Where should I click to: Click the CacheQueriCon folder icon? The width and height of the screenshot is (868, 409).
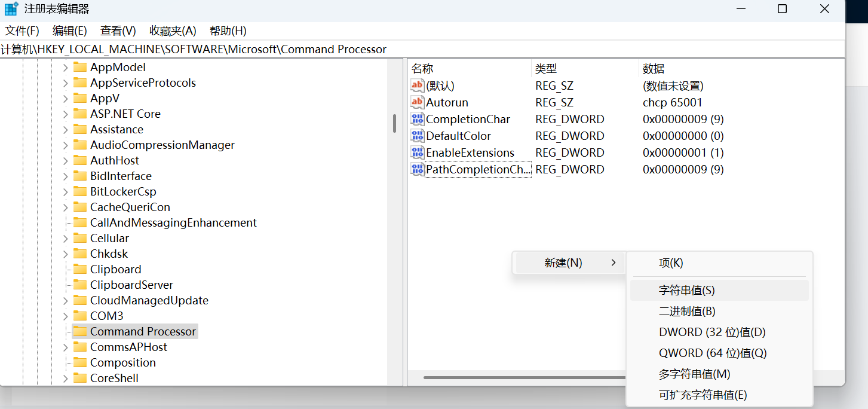[x=80, y=207]
